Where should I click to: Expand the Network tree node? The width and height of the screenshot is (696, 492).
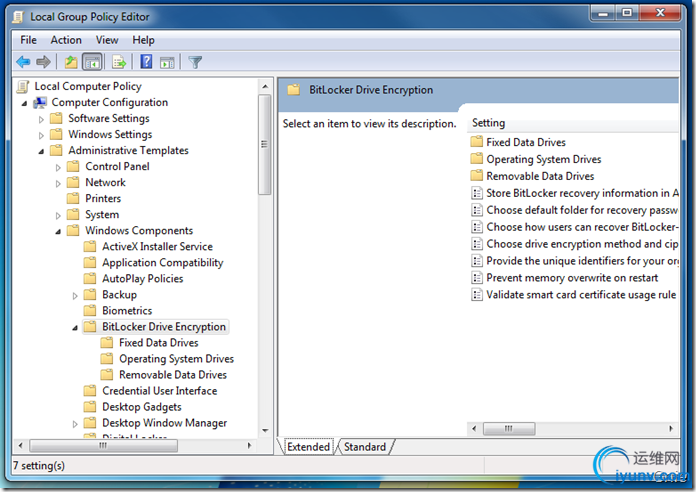[58, 183]
